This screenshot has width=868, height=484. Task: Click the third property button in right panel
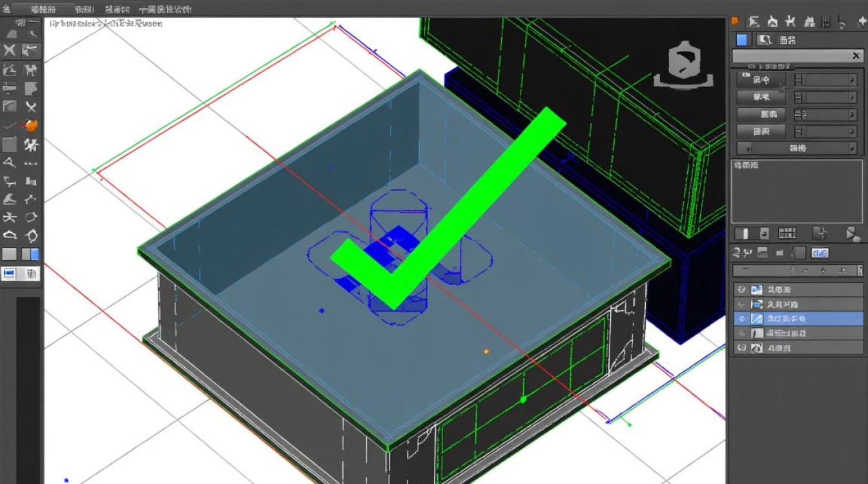coord(761,114)
